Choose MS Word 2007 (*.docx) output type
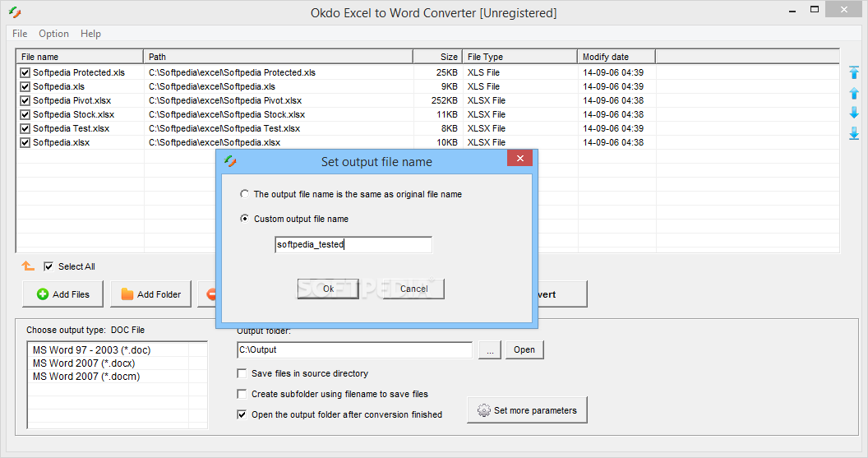This screenshot has height=458, width=868. pyautogui.click(x=84, y=363)
